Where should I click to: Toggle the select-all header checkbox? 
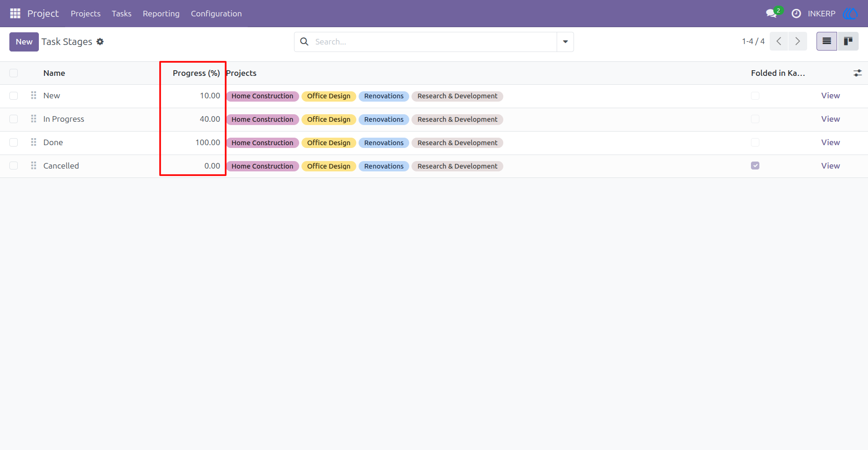tap(14, 73)
